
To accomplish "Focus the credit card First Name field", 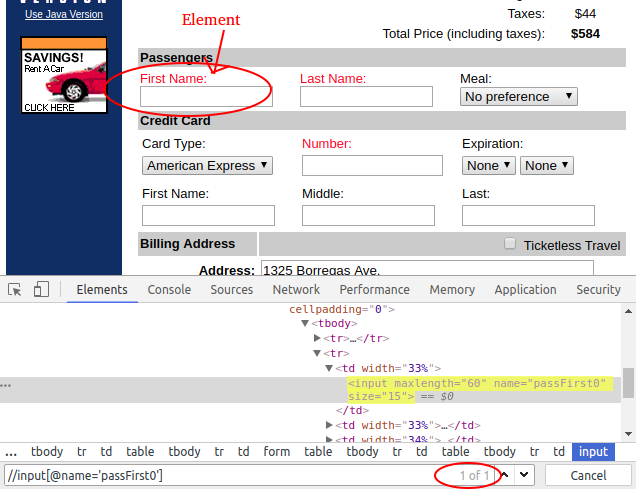I will [x=208, y=215].
